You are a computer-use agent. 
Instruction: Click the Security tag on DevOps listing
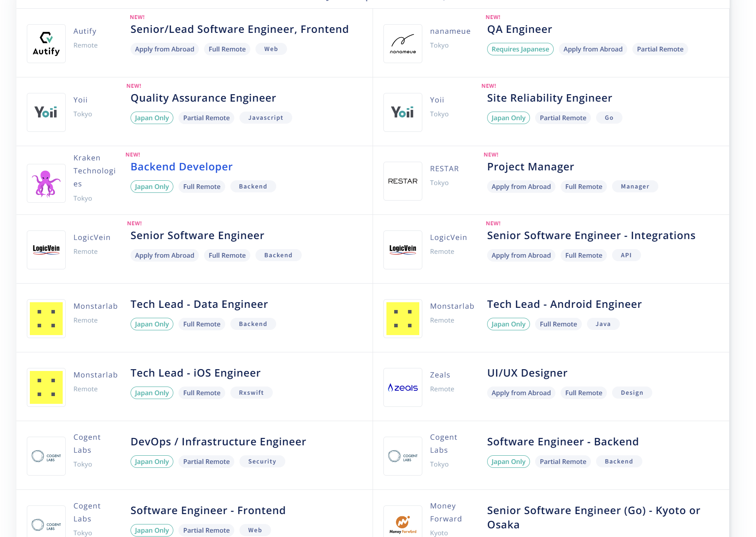click(262, 462)
